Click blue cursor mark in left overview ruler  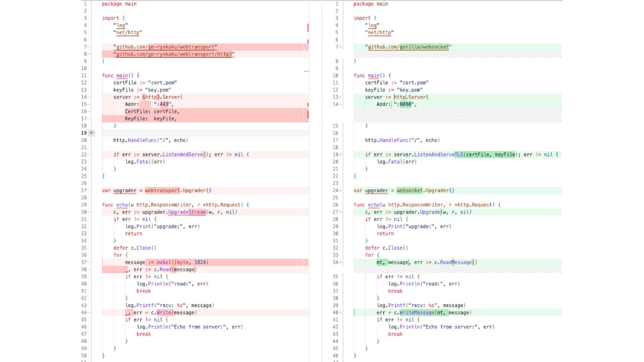306,71
